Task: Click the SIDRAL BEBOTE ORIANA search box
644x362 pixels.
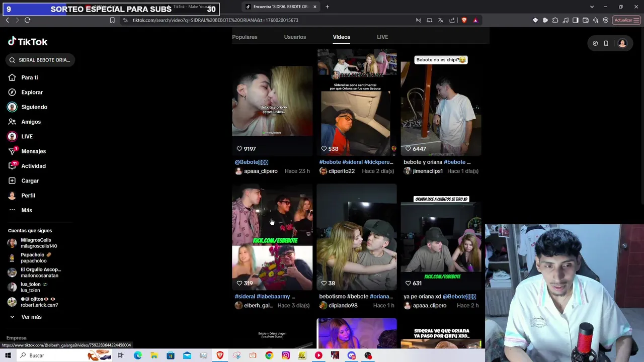Action: pos(40,60)
